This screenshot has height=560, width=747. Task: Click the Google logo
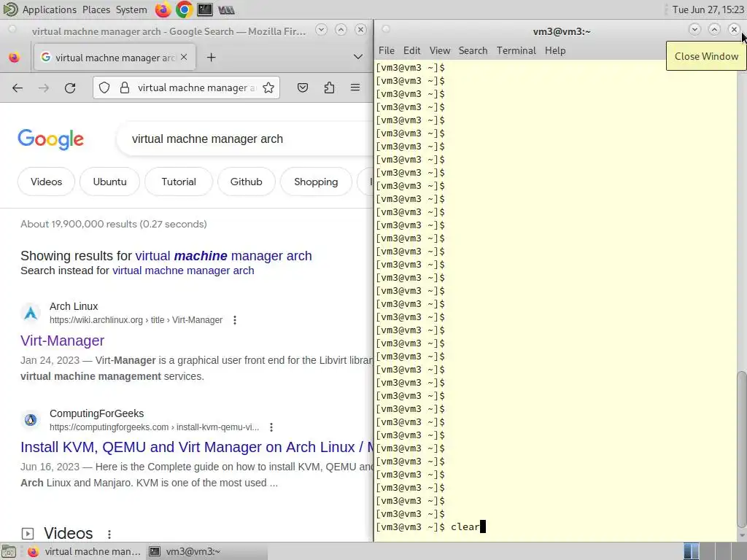click(x=51, y=139)
